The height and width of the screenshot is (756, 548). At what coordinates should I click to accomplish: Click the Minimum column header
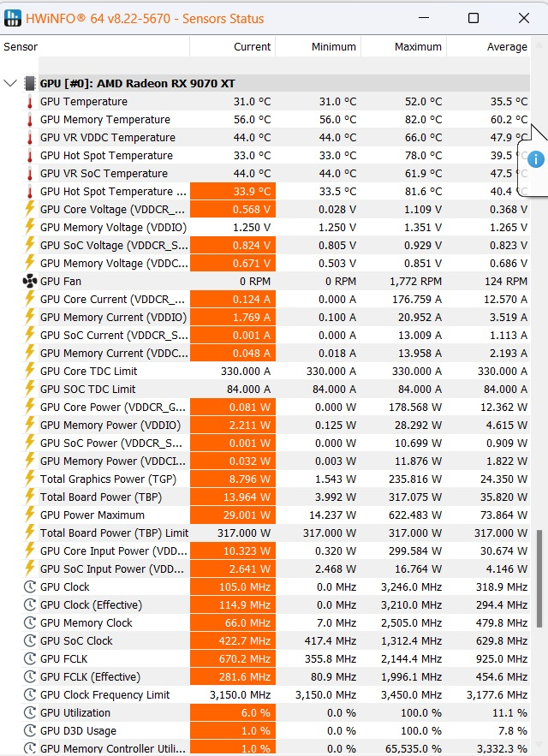(319, 47)
